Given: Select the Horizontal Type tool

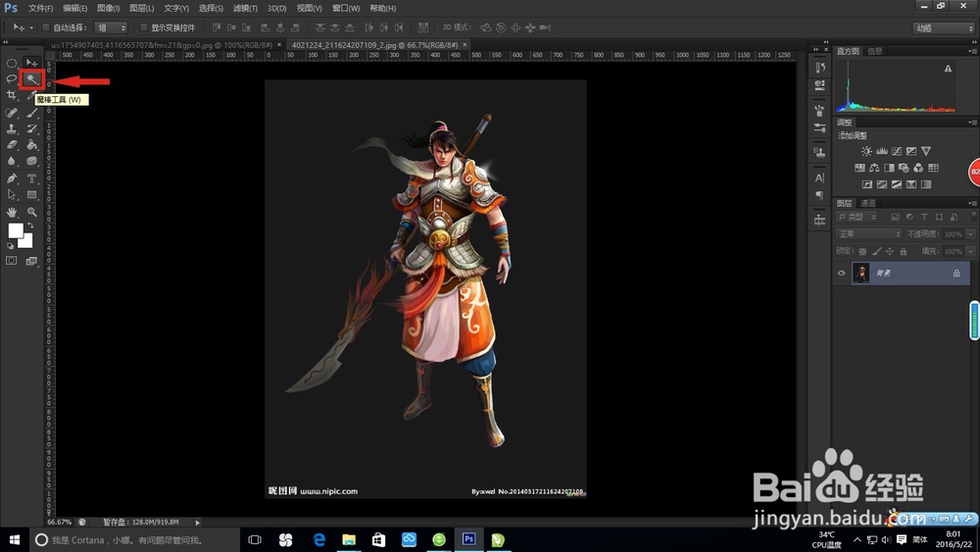Looking at the screenshot, I should point(32,178).
